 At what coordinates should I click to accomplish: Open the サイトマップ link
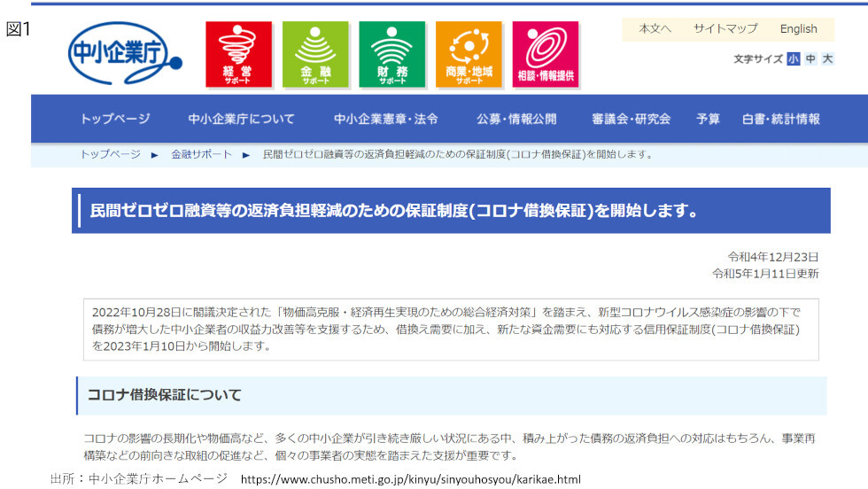coord(725,28)
